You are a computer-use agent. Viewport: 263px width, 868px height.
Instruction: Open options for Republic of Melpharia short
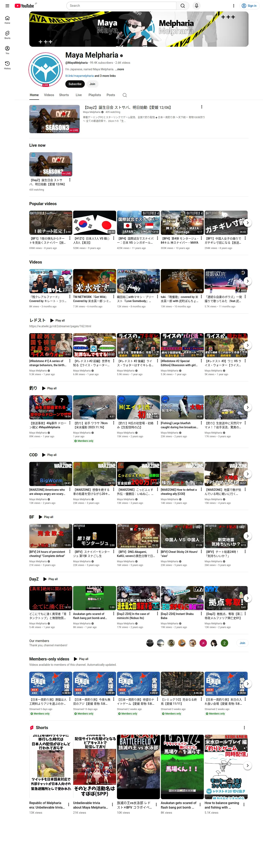coord(69,804)
